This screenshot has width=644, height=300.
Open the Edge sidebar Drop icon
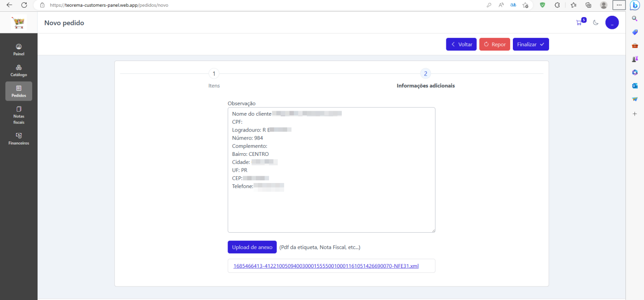coord(635,99)
